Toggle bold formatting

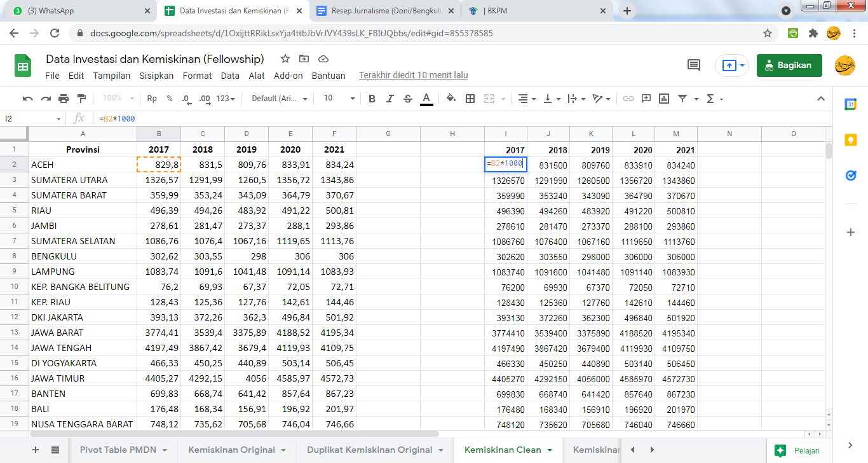[x=372, y=99]
